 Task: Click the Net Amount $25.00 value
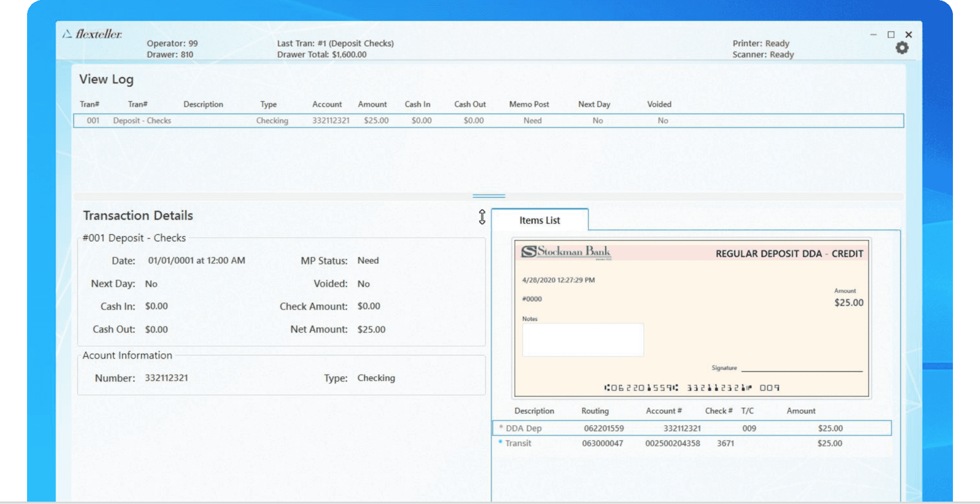coord(371,329)
